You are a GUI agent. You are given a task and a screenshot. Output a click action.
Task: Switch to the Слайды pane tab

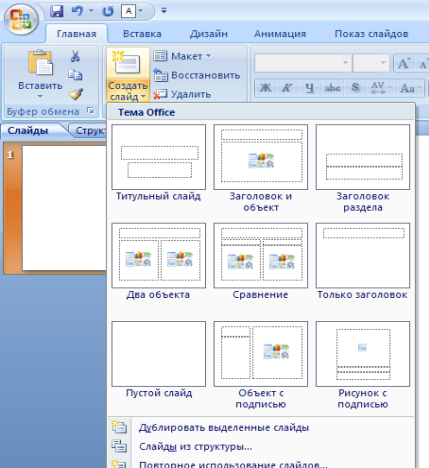coord(28,130)
